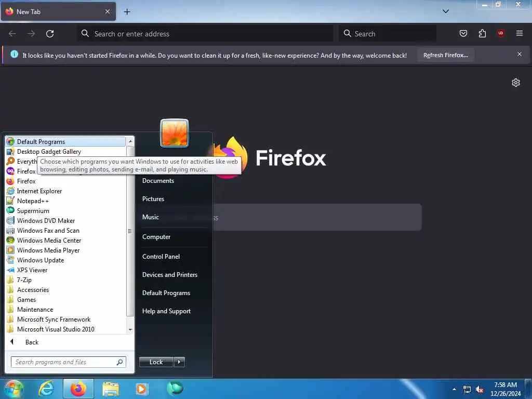Open Windows Update
Screen dimensions: 532x399
point(65,260)
